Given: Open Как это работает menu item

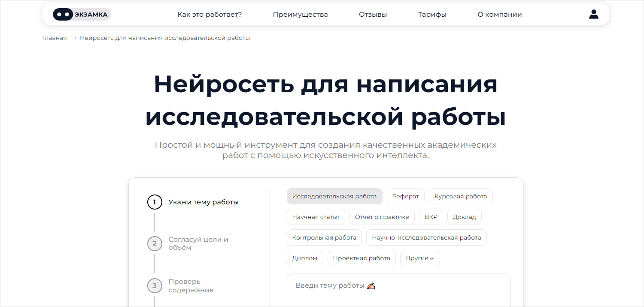Looking at the screenshot, I should point(210,15).
